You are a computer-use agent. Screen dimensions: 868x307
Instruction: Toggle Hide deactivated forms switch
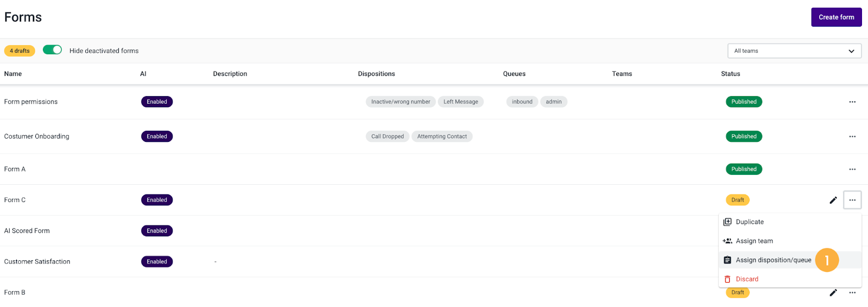pyautogui.click(x=53, y=50)
